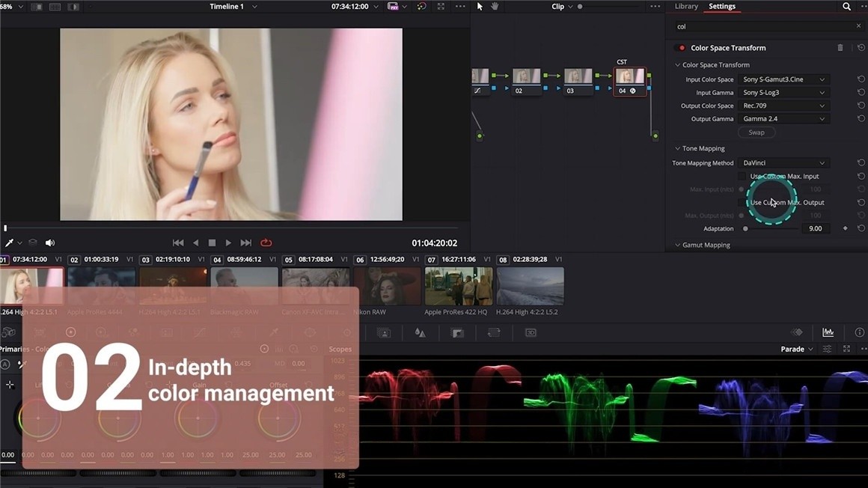
Task: Click the arrow pointer tool above nodes
Action: tap(480, 7)
